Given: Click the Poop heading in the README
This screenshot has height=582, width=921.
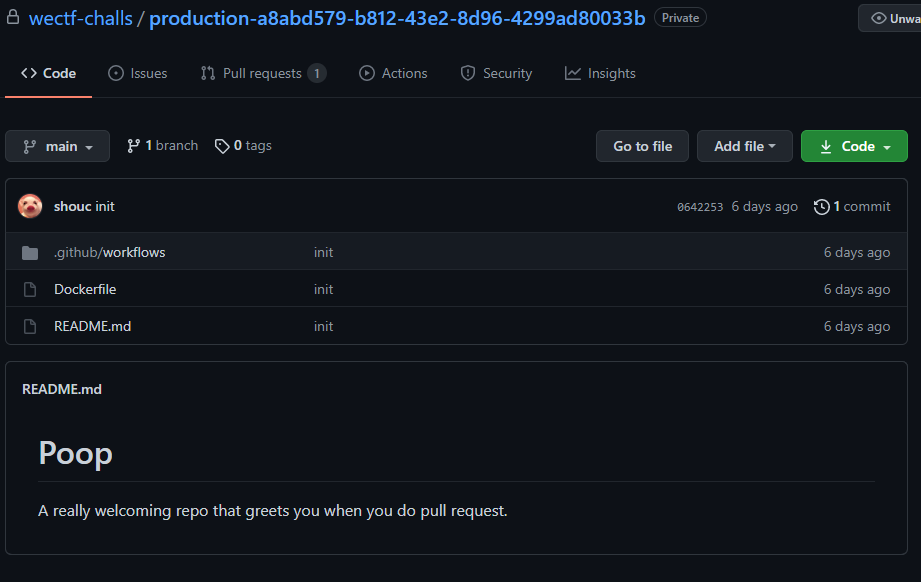Looking at the screenshot, I should point(75,453).
